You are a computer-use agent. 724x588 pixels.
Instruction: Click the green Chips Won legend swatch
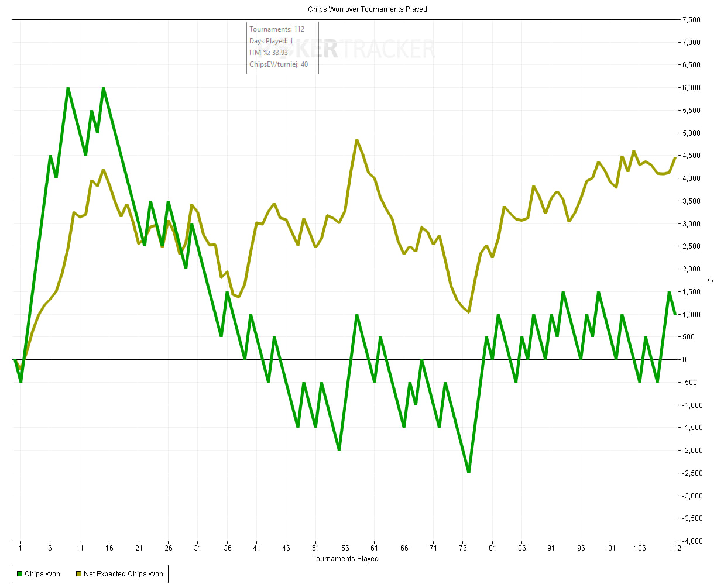click(x=19, y=574)
